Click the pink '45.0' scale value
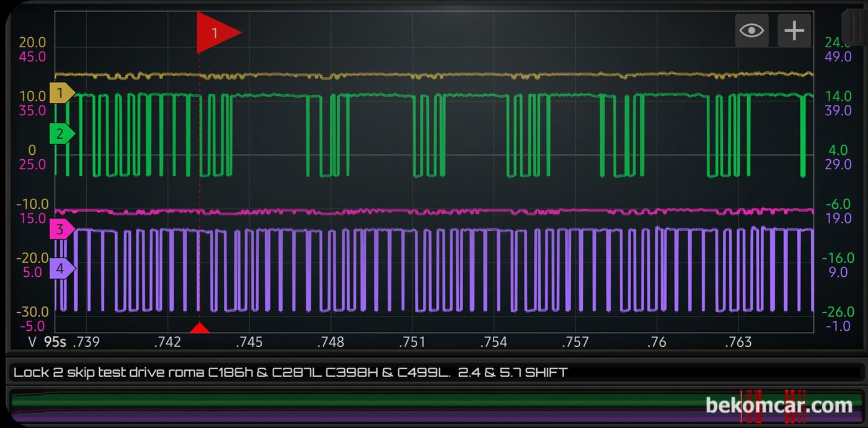The width and height of the screenshot is (868, 428). (x=32, y=57)
